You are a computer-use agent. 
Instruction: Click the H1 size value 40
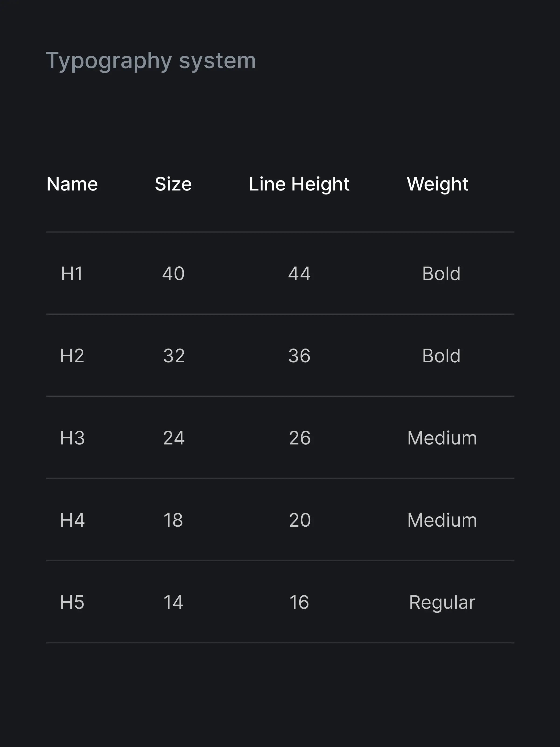point(174,274)
